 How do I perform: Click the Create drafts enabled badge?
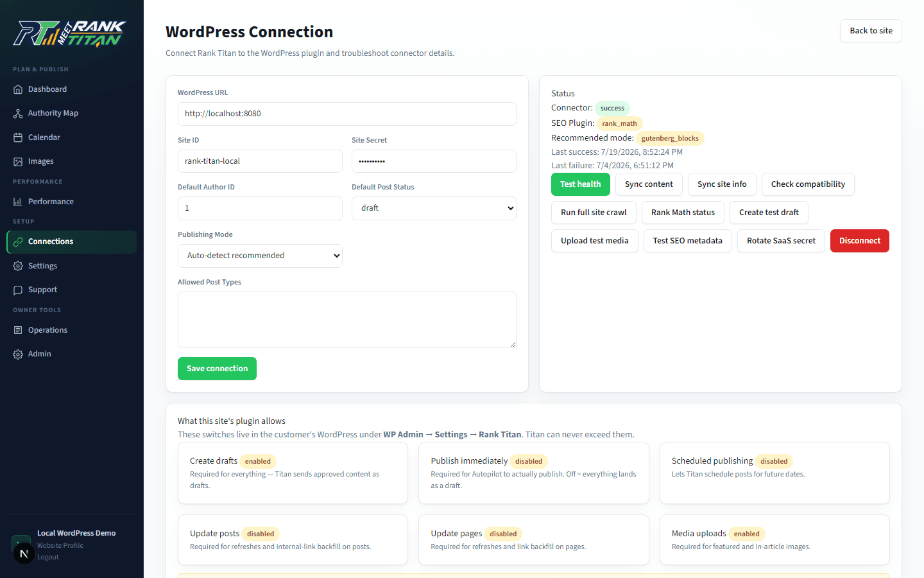pyautogui.click(x=258, y=461)
